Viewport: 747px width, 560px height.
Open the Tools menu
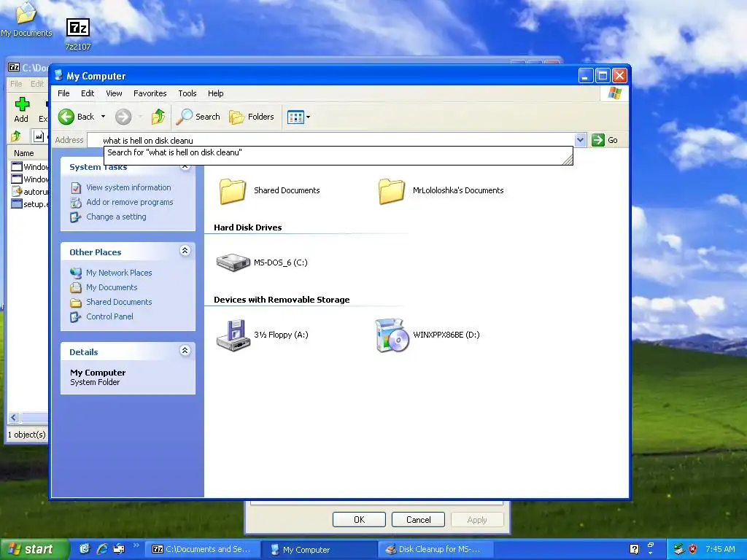tap(187, 93)
